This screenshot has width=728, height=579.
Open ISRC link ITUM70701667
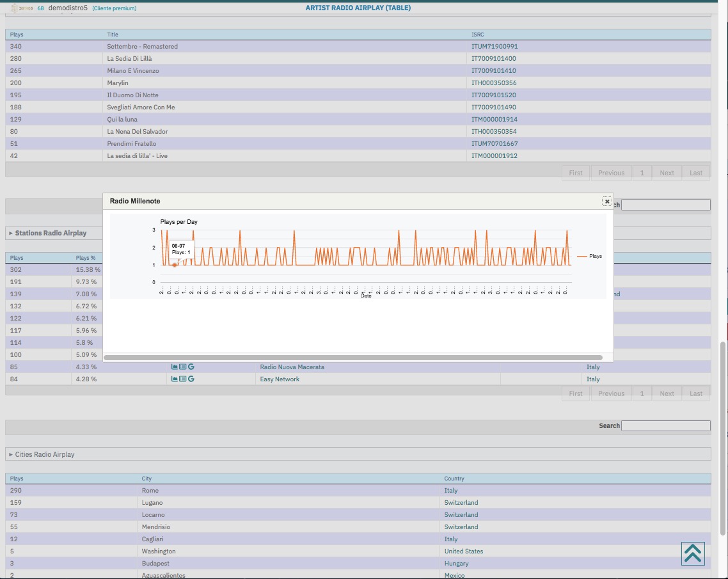495,143
